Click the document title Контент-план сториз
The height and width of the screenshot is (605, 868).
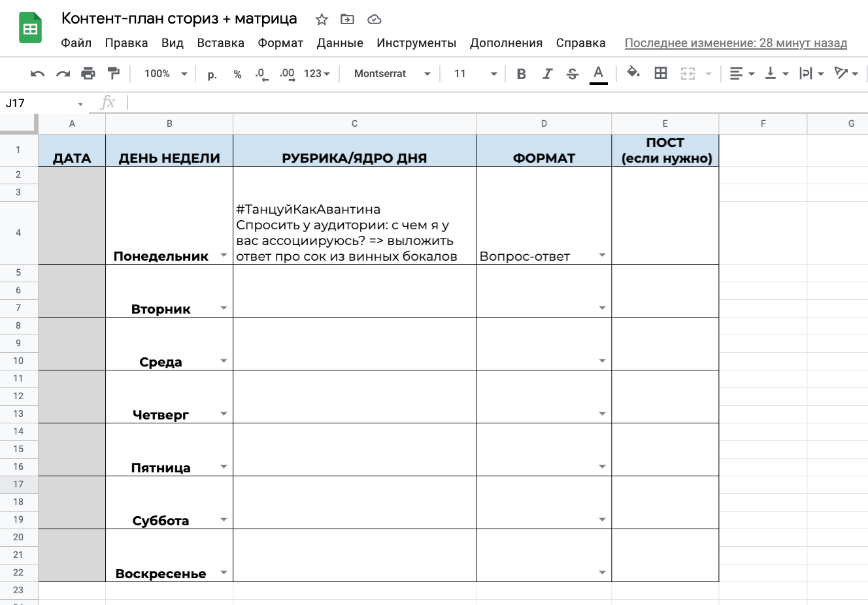click(179, 18)
